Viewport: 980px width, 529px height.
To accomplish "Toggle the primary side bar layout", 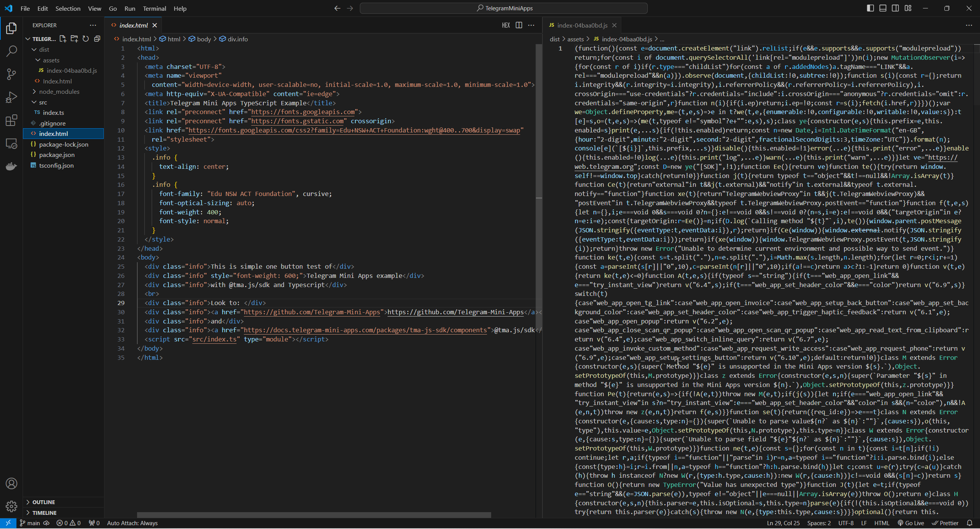I will click(870, 8).
